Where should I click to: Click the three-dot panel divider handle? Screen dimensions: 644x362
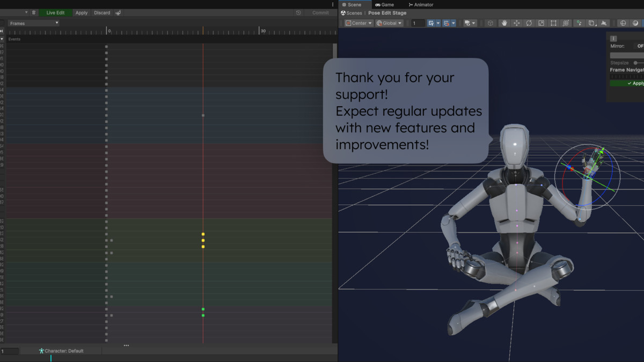click(126, 345)
